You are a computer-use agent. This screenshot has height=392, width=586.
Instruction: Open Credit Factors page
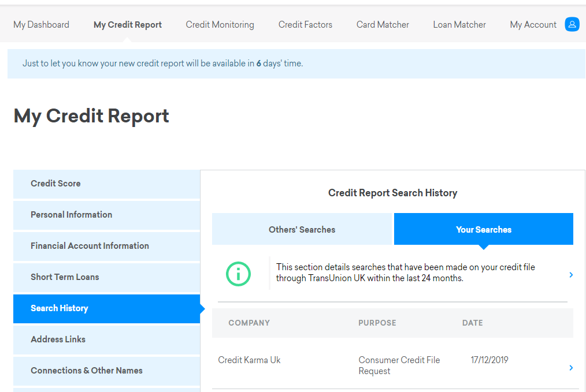pyautogui.click(x=305, y=25)
